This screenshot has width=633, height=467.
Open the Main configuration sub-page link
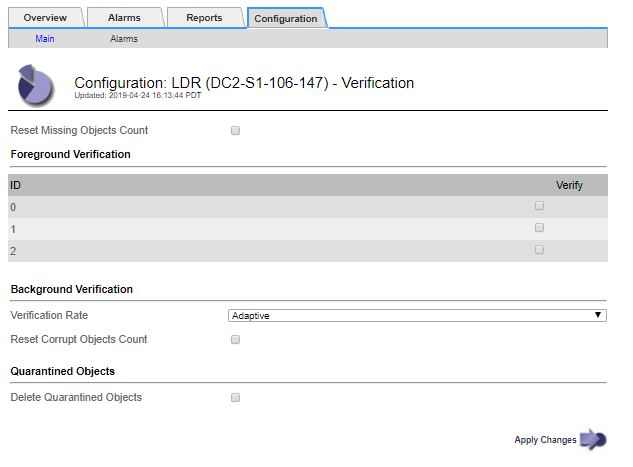pyautogui.click(x=45, y=39)
